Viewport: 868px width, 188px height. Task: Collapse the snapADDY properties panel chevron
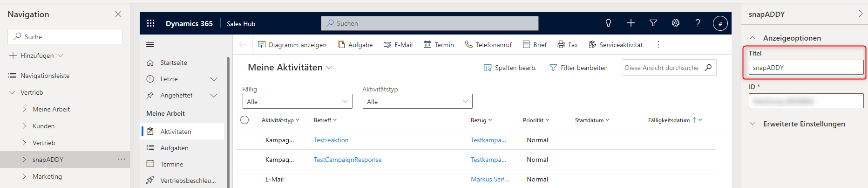(861, 14)
